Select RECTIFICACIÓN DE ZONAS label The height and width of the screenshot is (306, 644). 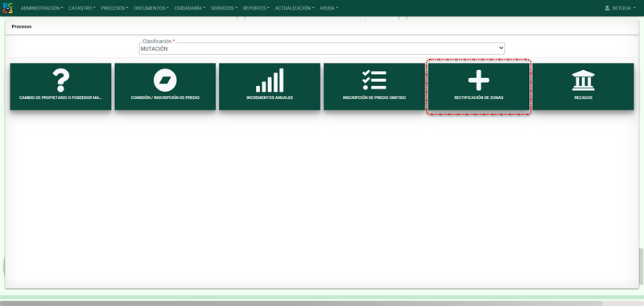pyautogui.click(x=478, y=97)
